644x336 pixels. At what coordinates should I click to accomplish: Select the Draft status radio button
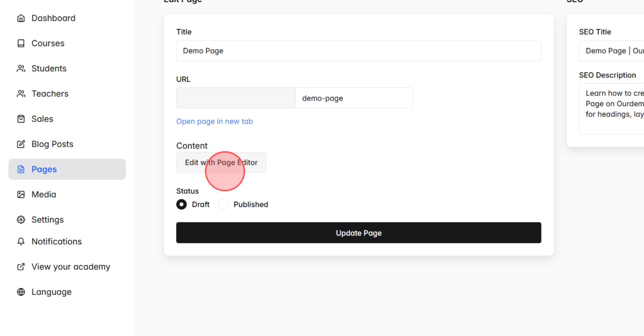pyautogui.click(x=181, y=205)
